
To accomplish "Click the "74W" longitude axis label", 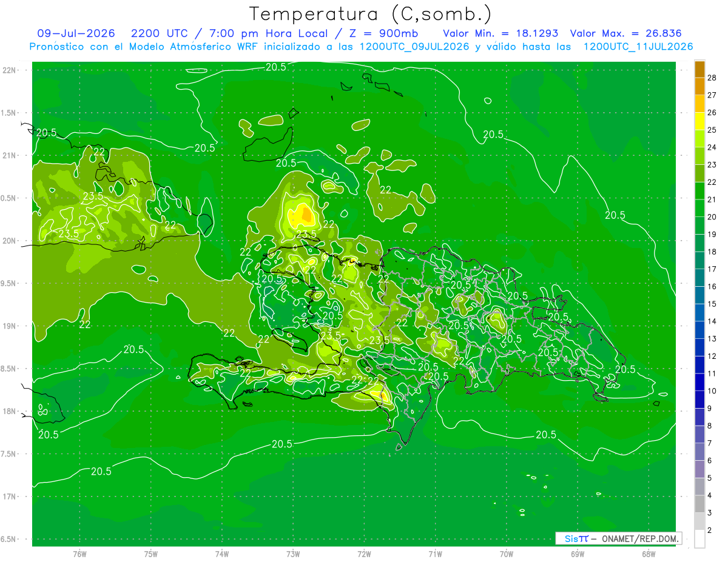I will click(x=222, y=554).
